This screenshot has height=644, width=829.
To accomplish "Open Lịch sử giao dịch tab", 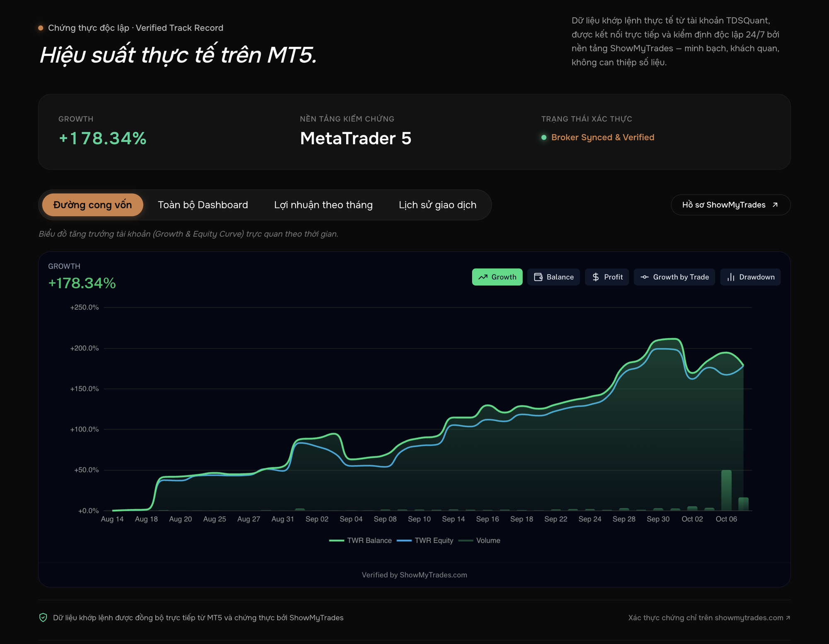I will click(x=437, y=205).
